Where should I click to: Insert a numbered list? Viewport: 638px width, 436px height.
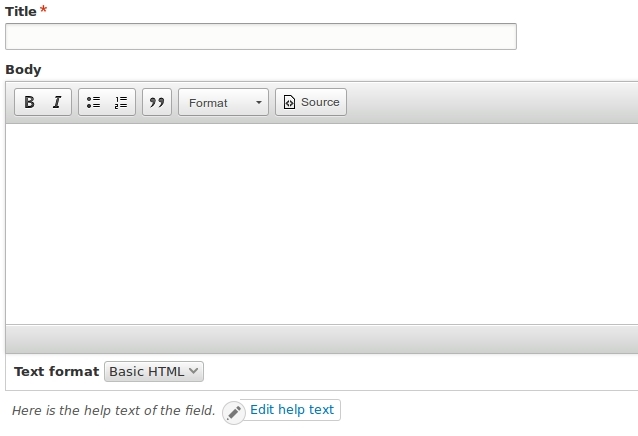tap(121, 102)
